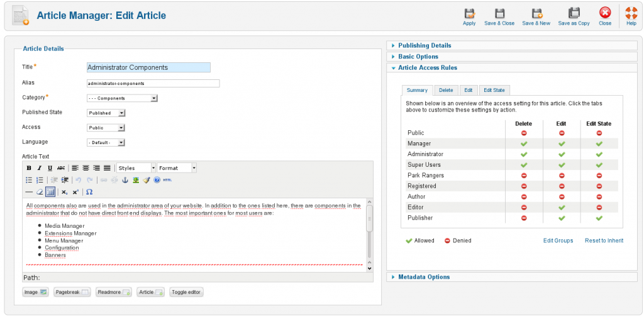Open the Language dropdown
Viewport: 644px width, 316px height.
(106, 143)
